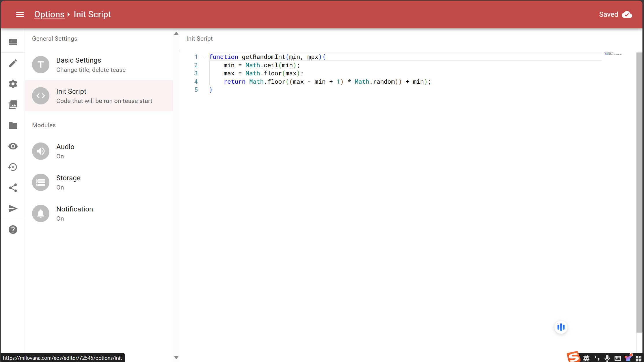Open the Sogou input method panel
This screenshot has height=362, width=644.
574,357
